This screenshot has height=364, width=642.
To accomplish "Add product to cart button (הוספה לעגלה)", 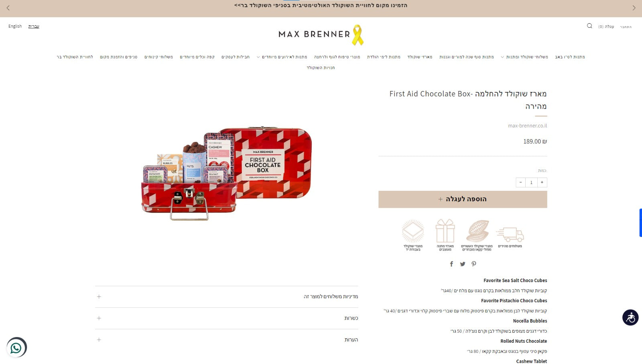I will click(463, 199).
